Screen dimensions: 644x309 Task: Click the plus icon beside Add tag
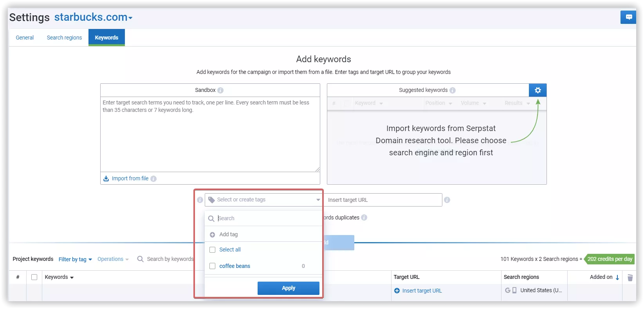[212, 235]
